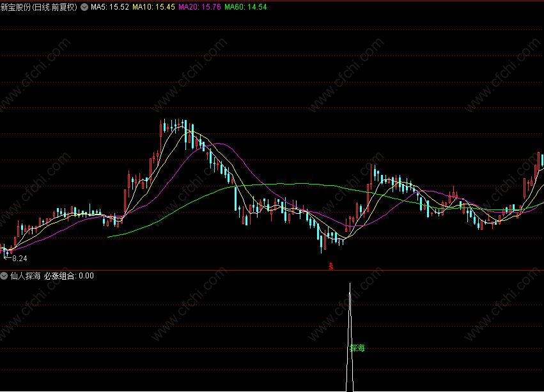Click the white indicator spike peak
The width and height of the screenshot is (544, 392).
pos(350,284)
